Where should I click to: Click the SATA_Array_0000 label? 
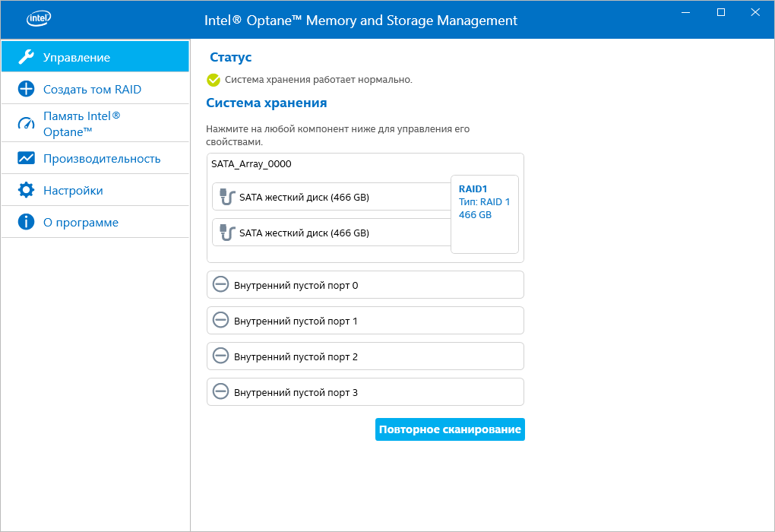pos(251,163)
